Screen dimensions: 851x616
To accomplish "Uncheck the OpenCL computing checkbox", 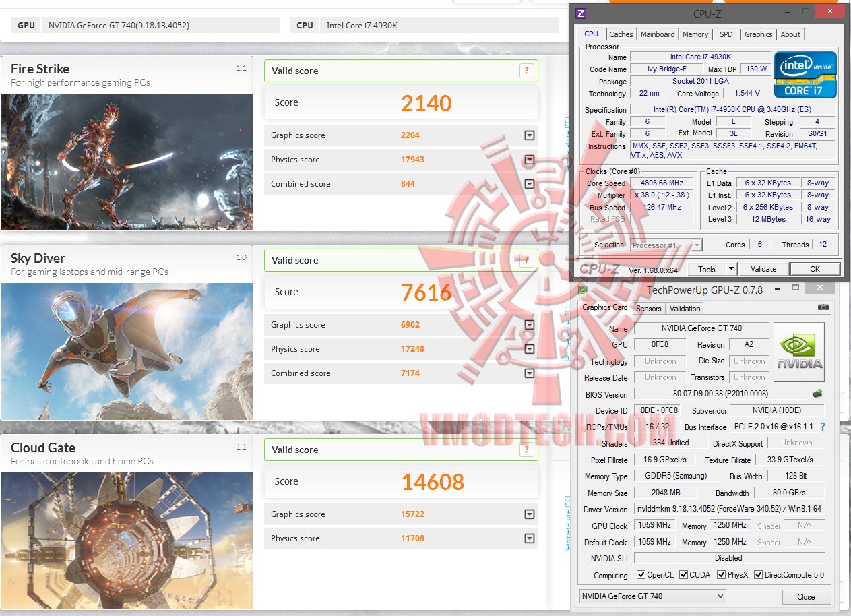I will 642,575.
